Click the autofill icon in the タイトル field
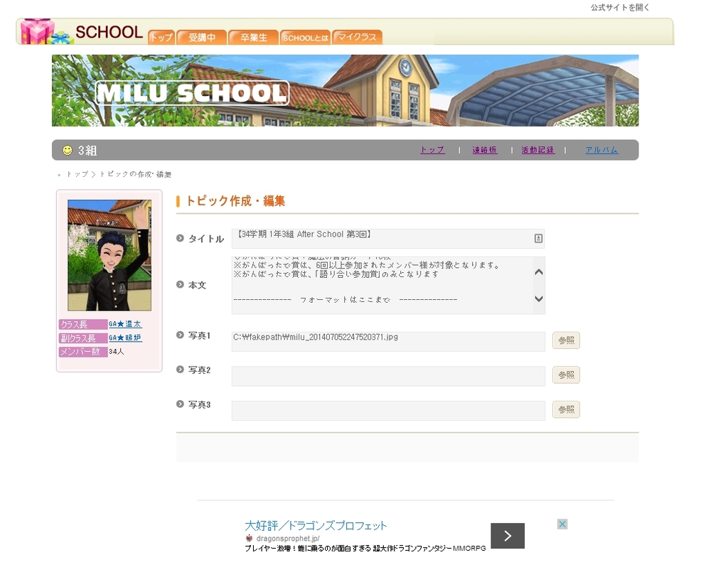 click(538, 238)
